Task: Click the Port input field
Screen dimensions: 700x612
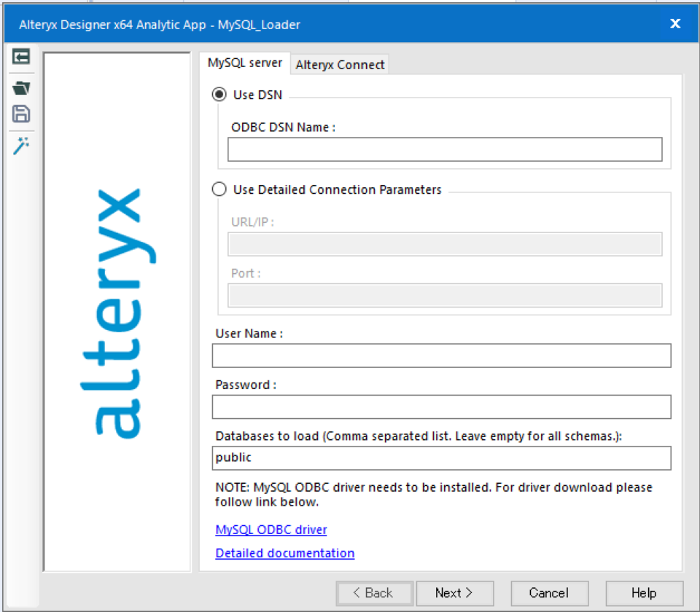Action: coord(445,295)
